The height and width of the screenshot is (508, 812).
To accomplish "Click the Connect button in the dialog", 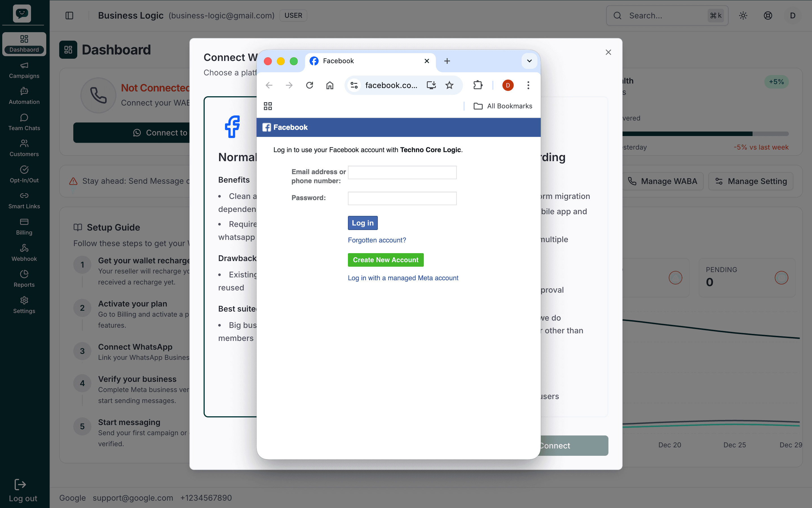I will pos(574,446).
